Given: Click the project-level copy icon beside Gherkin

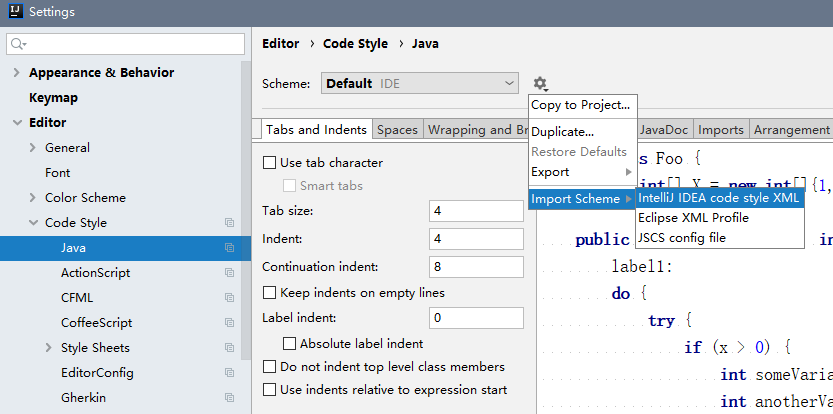Looking at the screenshot, I should click(x=229, y=398).
